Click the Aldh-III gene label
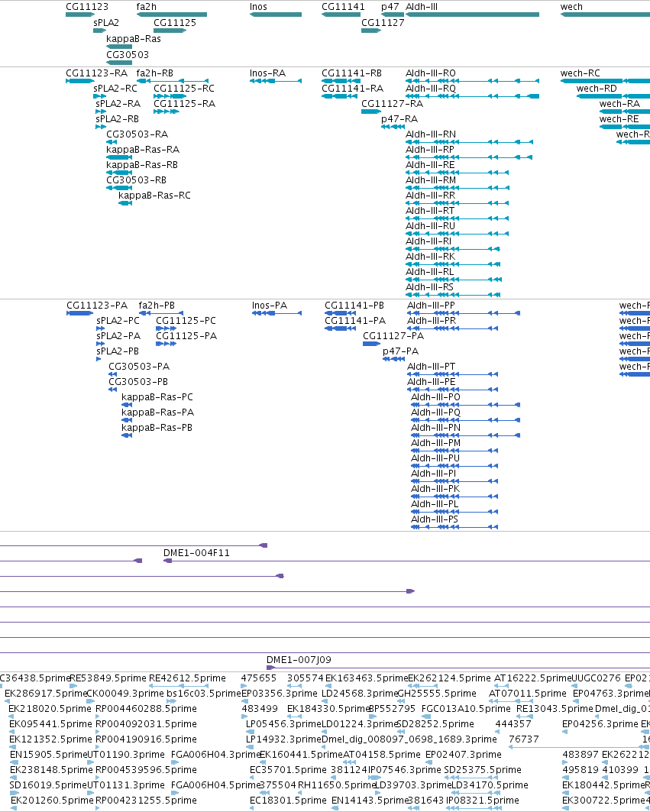The width and height of the screenshot is (650, 812). pyautogui.click(x=421, y=7)
